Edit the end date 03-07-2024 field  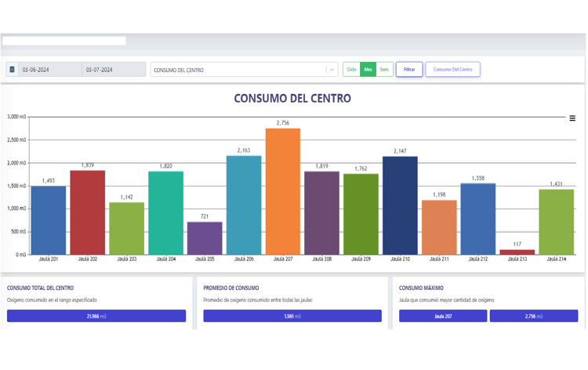coord(113,70)
